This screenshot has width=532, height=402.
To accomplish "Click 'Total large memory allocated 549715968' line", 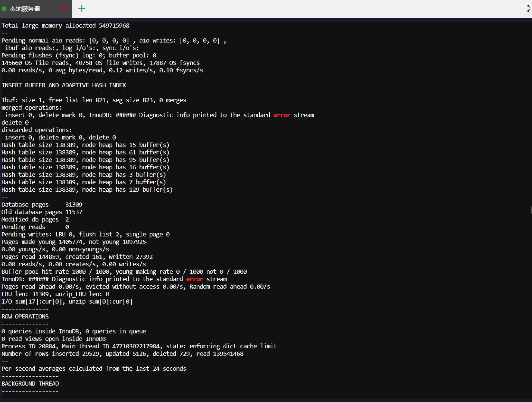I will coord(65,25).
